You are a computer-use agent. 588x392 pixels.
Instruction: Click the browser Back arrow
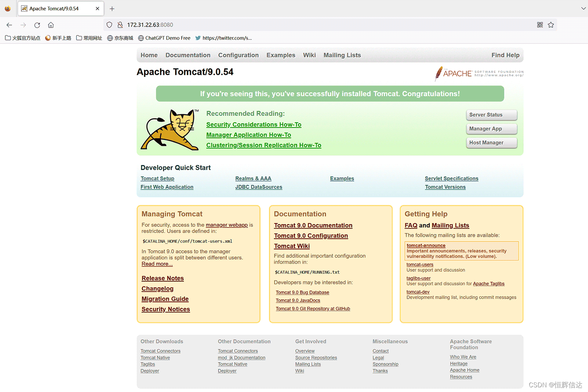(9, 25)
